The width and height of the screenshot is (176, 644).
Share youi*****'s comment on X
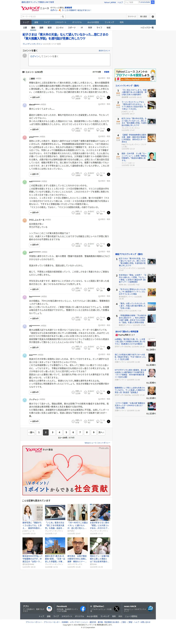pyautogui.click(x=108, y=174)
